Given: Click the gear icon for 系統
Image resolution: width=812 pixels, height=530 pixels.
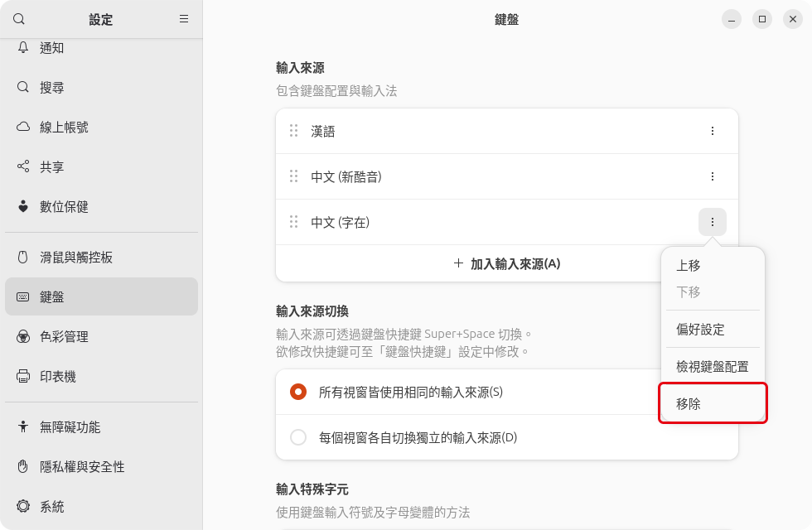Looking at the screenshot, I should tap(23, 506).
